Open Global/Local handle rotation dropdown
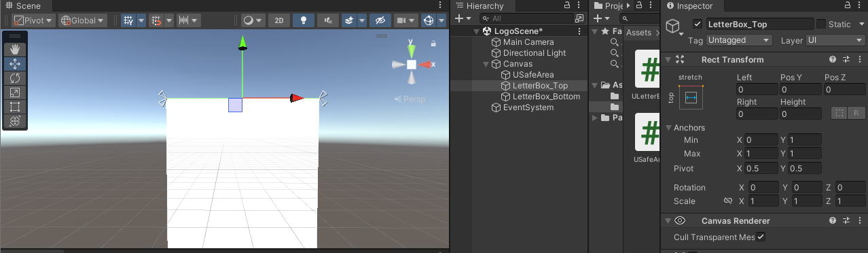This screenshot has height=253, width=868. pos(83,20)
